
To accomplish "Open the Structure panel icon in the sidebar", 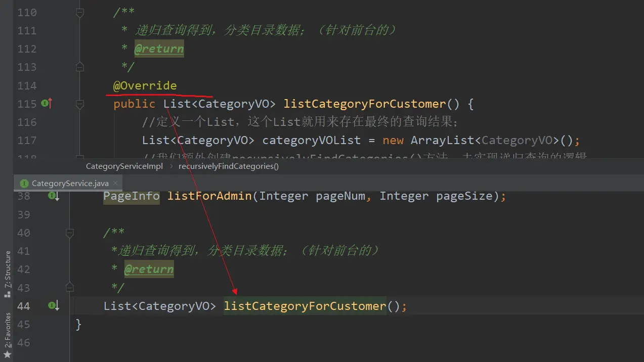I will click(7, 294).
